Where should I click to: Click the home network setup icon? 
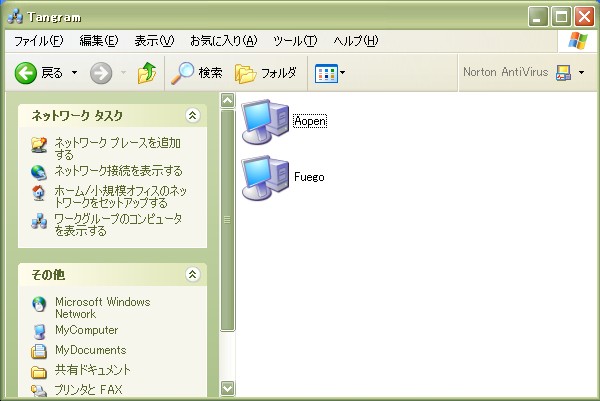pos(39,193)
